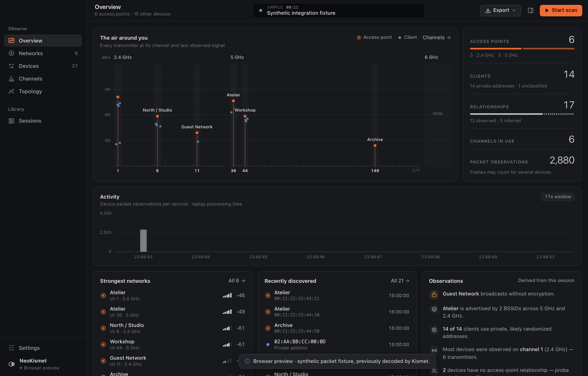Viewport: 588px width, 376px height.
Task: Click Atelier 00:11:22:33:44:10 device icon
Action: (x=268, y=312)
